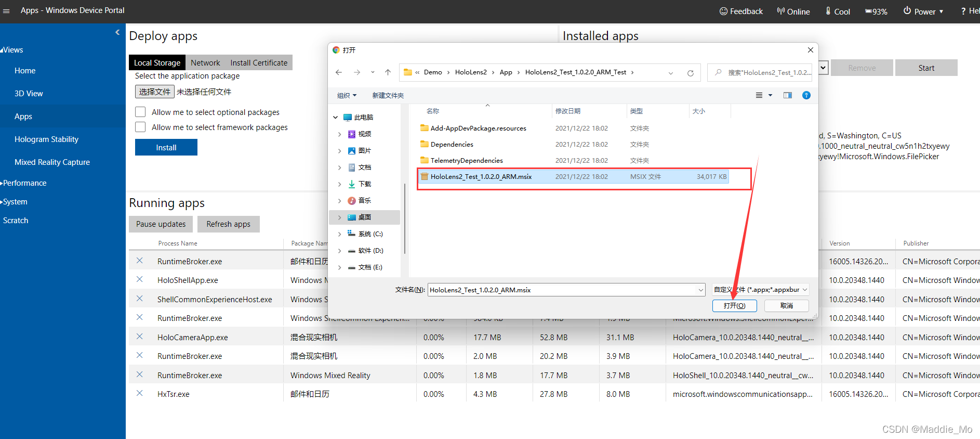Image resolution: width=980 pixels, height=439 pixels.
Task: Expand the System section
Action: pos(15,202)
